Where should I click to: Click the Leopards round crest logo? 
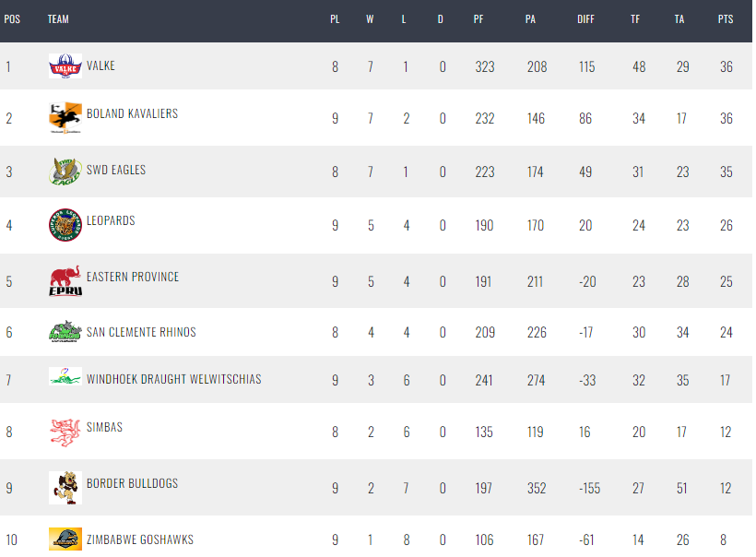click(65, 225)
